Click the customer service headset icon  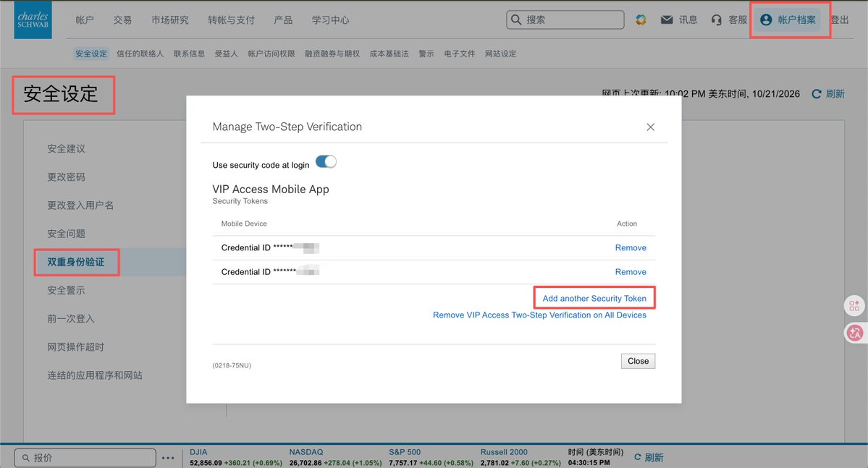(716, 20)
